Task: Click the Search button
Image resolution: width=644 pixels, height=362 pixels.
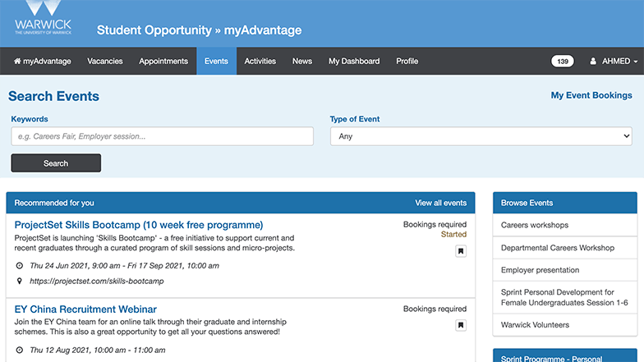Action: [x=56, y=163]
